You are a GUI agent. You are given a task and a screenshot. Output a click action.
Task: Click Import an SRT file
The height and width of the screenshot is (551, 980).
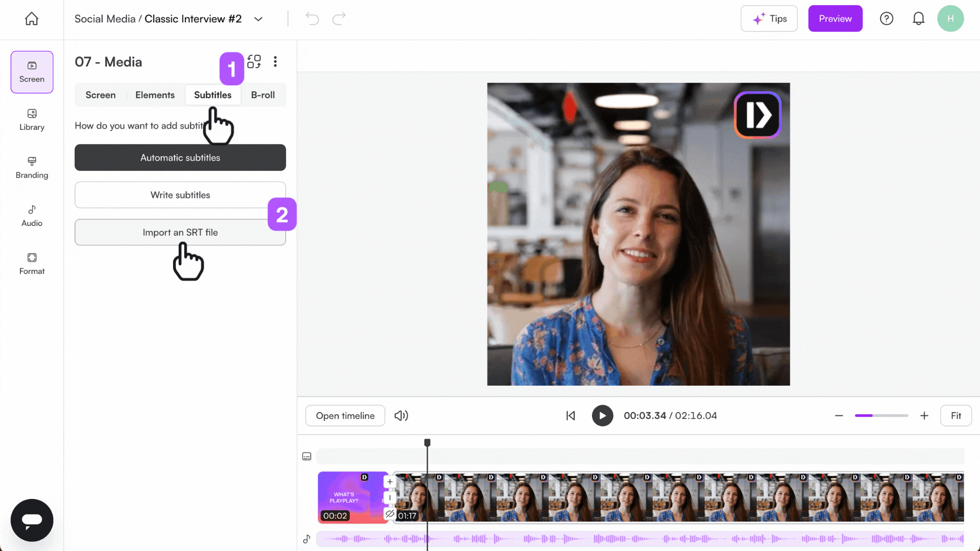tap(180, 232)
